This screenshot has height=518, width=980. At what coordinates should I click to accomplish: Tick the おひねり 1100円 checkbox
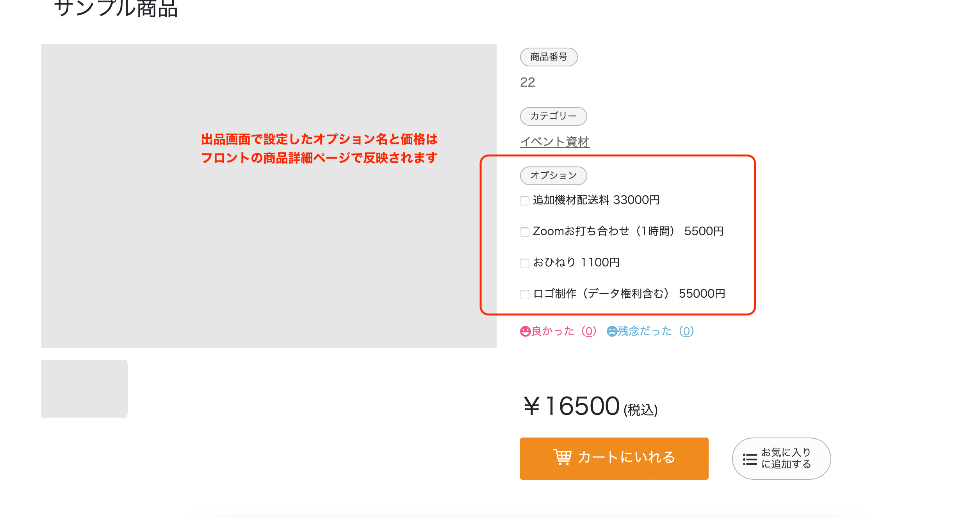pos(525,263)
